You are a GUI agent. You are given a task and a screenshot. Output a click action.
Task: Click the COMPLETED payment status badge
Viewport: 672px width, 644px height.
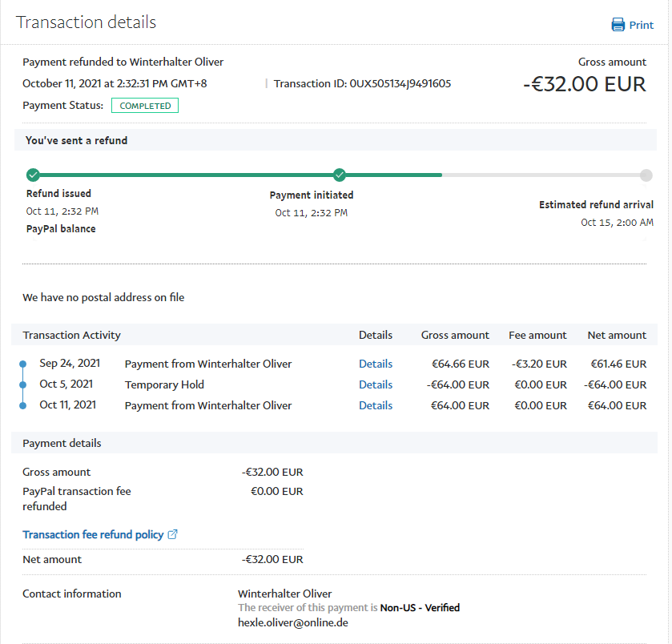pos(145,106)
